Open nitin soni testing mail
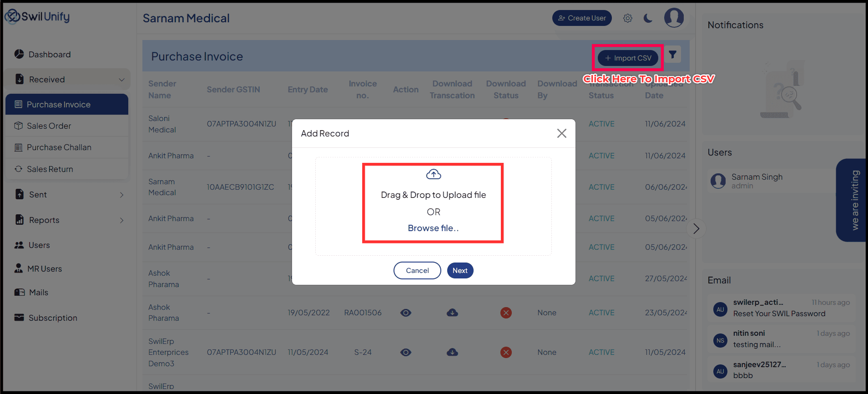 [x=782, y=339]
